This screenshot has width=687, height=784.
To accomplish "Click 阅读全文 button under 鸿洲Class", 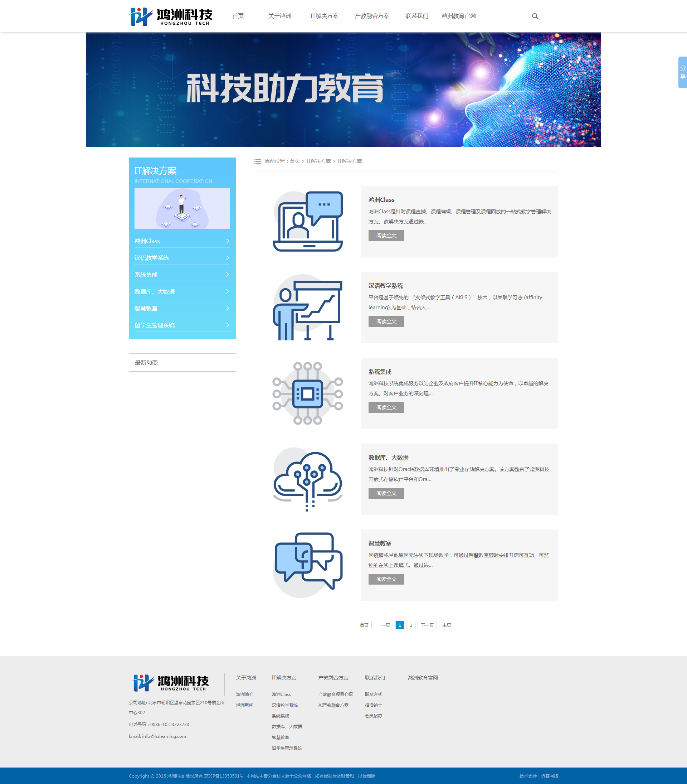I will 386,236.
